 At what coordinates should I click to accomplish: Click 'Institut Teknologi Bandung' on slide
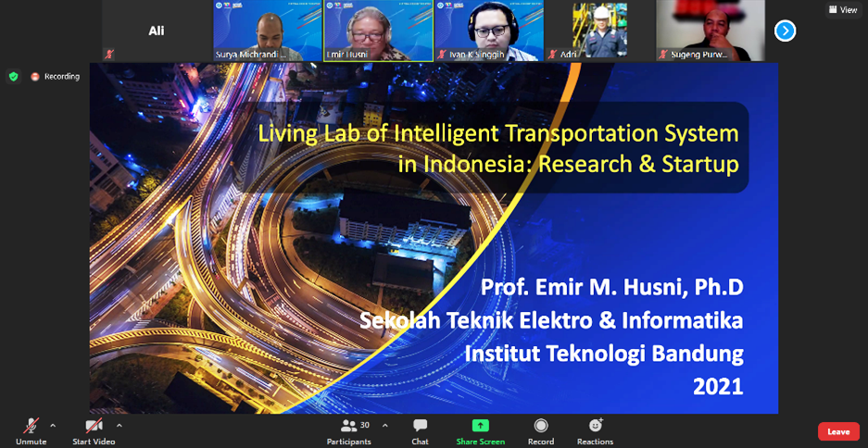pos(604,353)
